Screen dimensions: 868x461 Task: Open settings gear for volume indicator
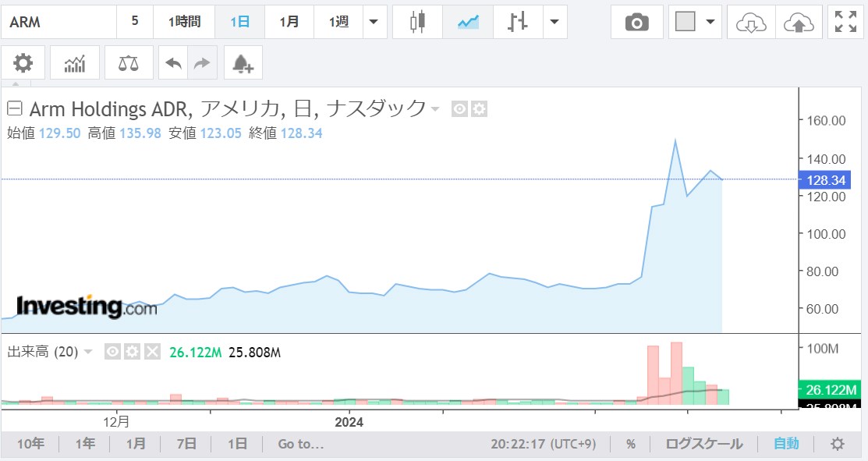pos(132,352)
